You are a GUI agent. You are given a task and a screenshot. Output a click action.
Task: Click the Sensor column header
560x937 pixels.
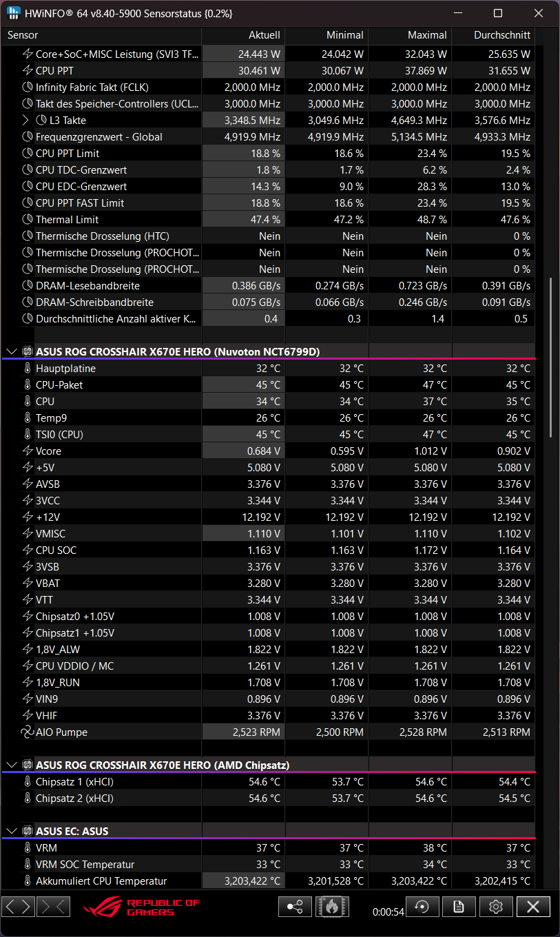coord(102,35)
